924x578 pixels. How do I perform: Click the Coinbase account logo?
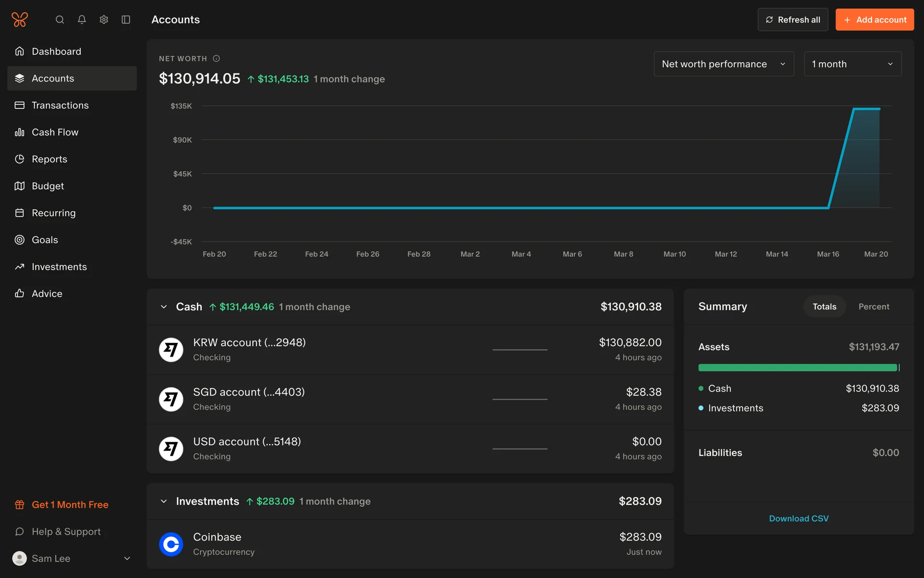(171, 544)
